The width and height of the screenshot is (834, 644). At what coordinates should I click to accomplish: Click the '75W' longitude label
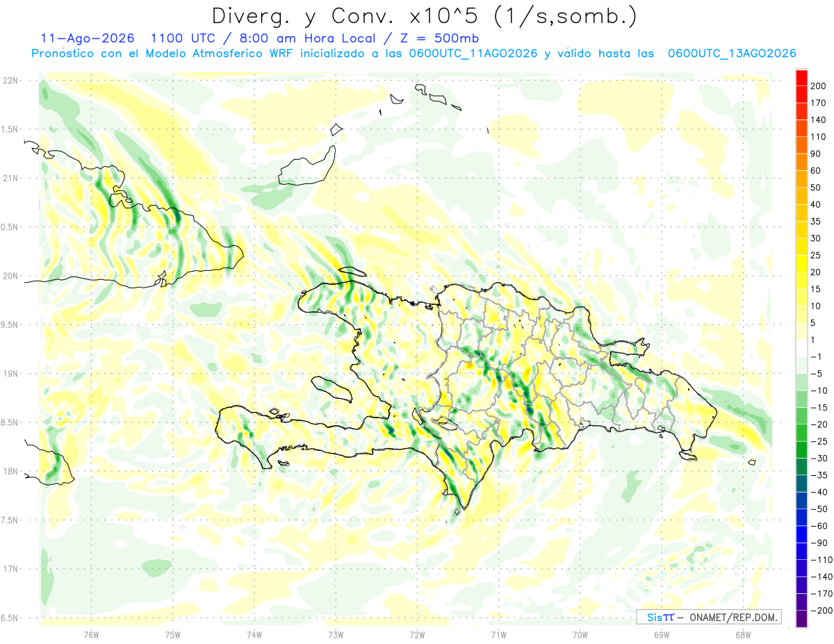pos(173,634)
